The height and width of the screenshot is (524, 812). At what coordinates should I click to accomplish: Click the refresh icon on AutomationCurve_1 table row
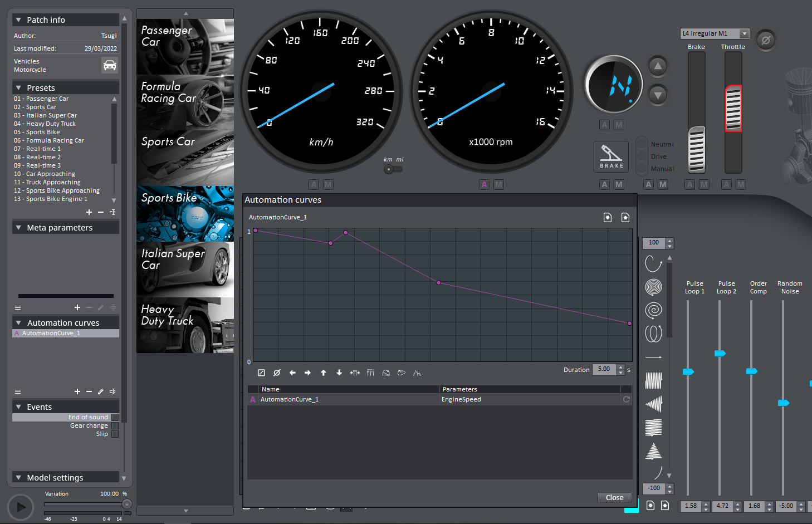[x=626, y=399]
